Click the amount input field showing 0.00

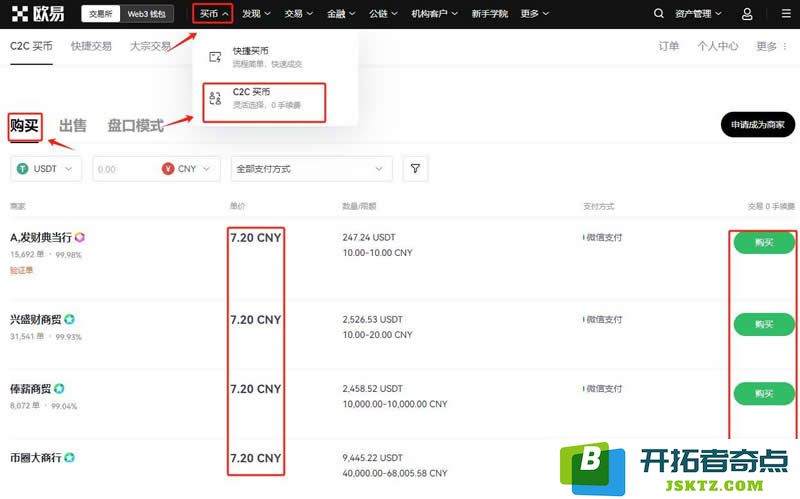126,169
